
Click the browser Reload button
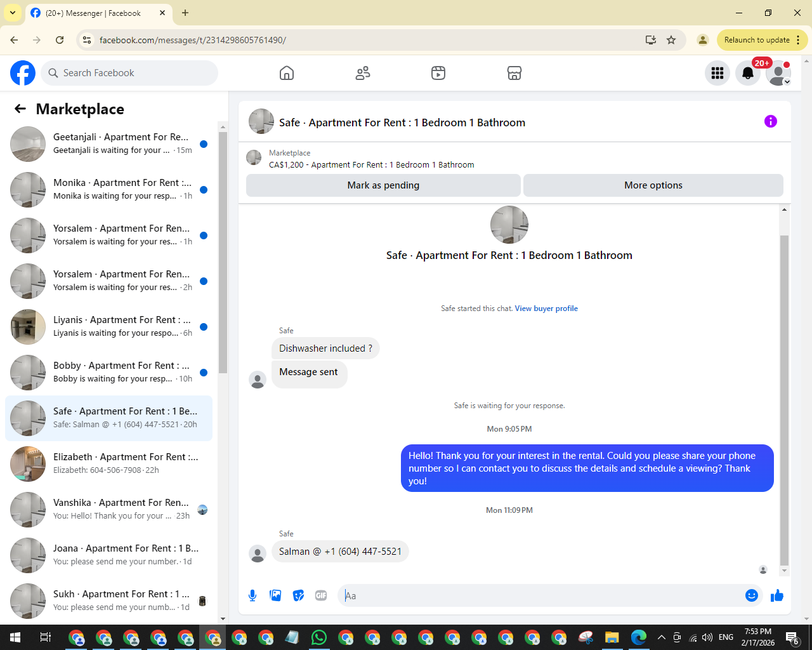coord(60,40)
